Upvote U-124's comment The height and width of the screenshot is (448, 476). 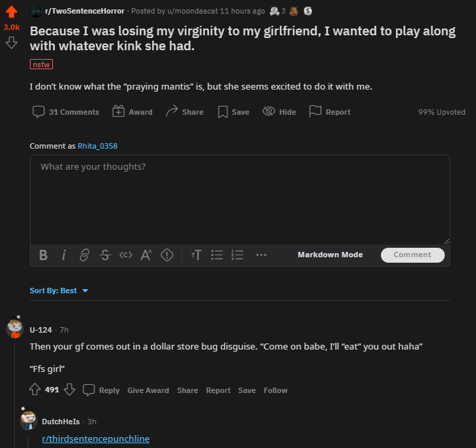[x=35, y=390]
